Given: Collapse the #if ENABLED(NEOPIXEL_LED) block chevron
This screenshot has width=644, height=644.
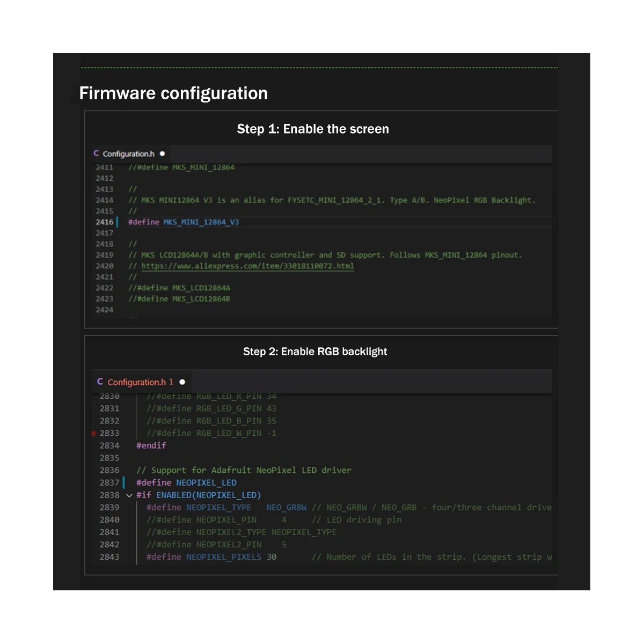Looking at the screenshot, I should 129,495.
